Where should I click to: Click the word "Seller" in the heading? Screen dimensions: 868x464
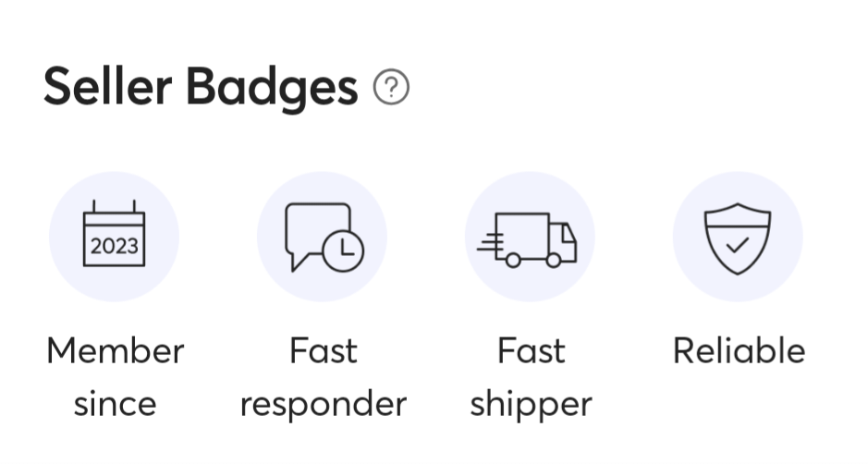point(107,89)
